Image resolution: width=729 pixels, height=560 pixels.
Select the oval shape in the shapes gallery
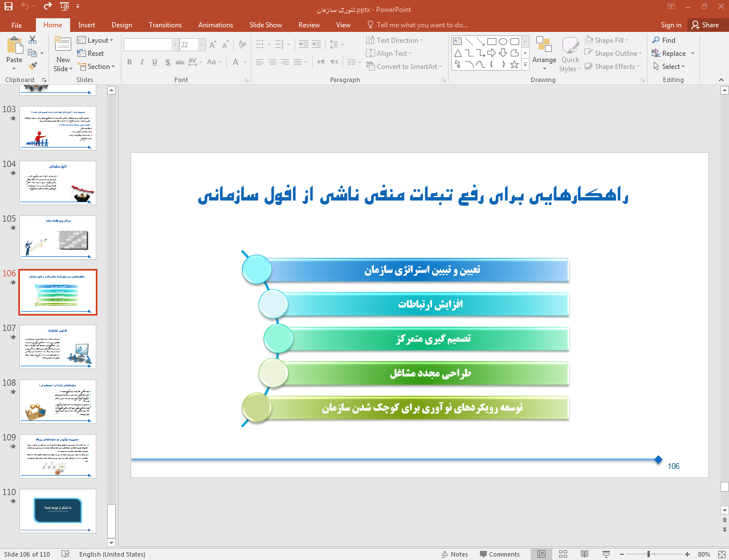[503, 42]
